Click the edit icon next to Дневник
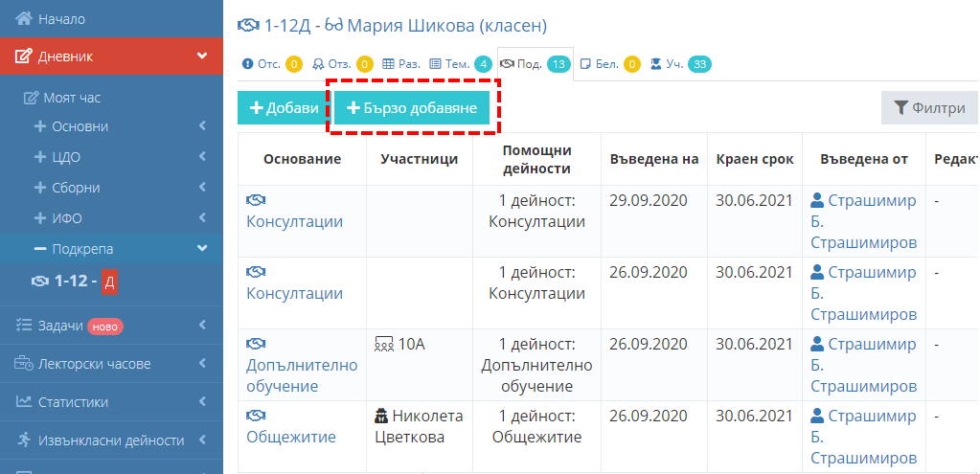 tap(23, 56)
